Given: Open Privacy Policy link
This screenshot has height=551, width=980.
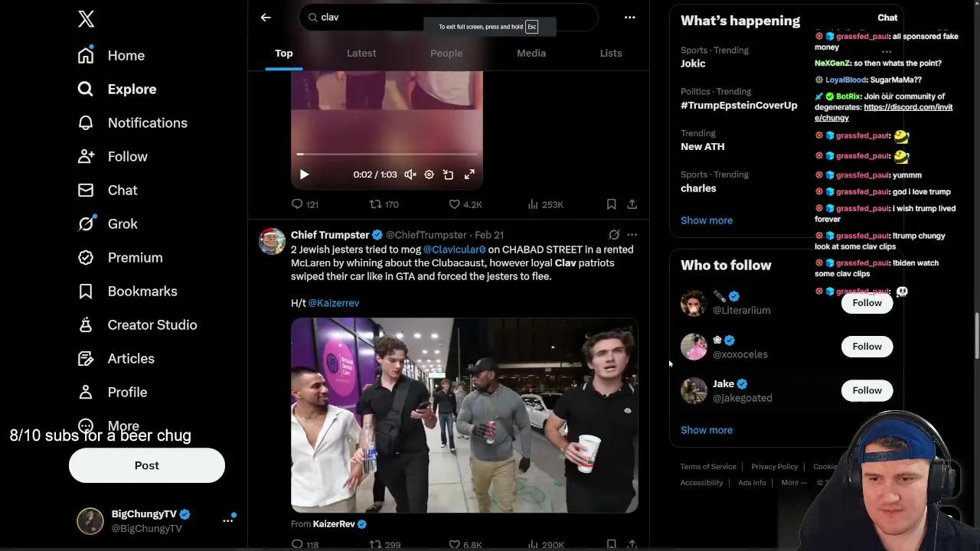Looking at the screenshot, I should click(x=774, y=467).
